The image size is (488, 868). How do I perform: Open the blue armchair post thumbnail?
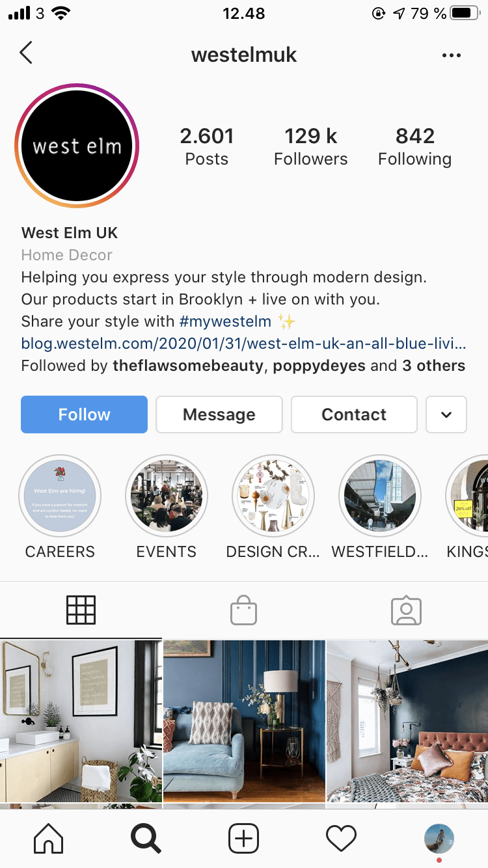[x=244, y=721]
